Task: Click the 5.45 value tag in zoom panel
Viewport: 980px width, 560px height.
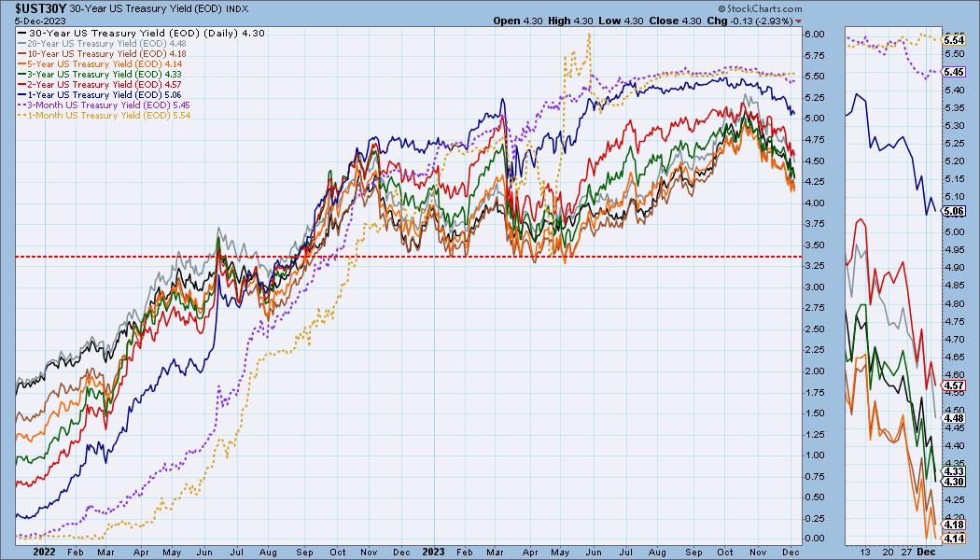Action: [x=954, y=73]
